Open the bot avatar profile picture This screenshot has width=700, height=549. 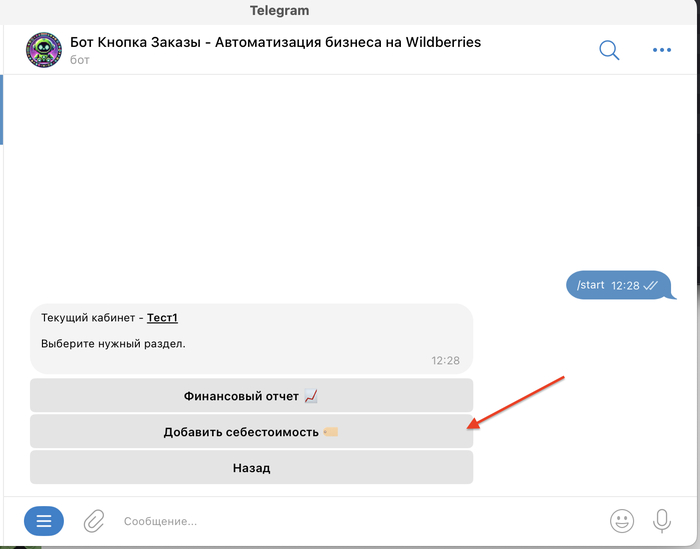click(44, 50)
